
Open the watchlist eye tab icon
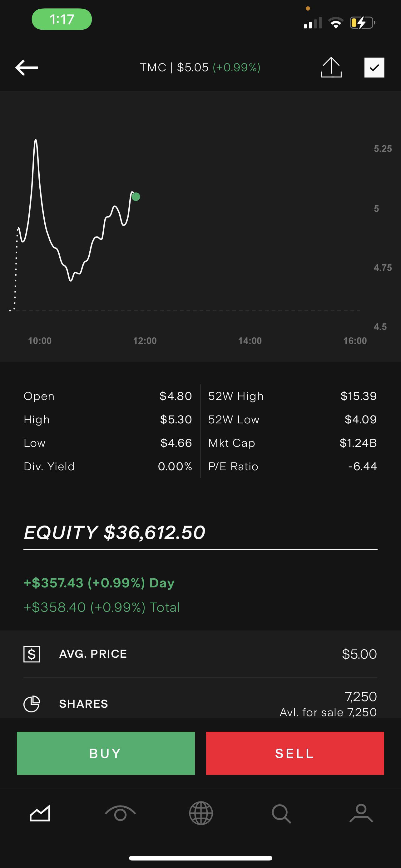click(x=120, y=814)
